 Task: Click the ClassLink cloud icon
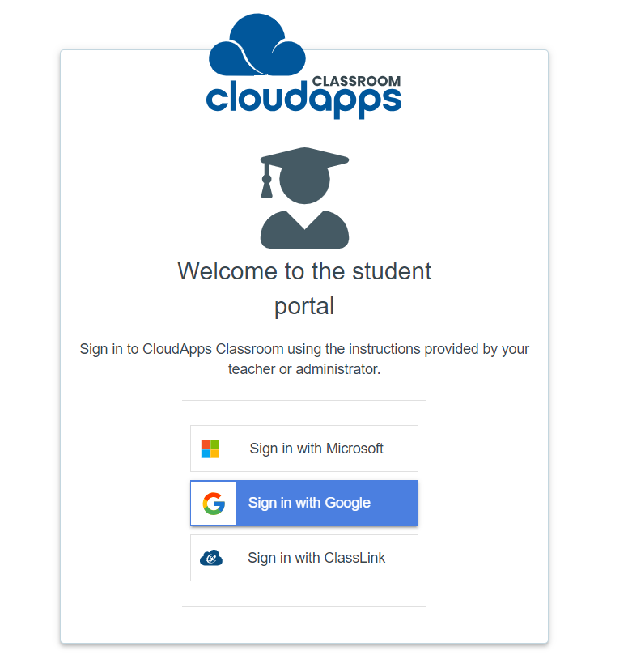[x=211, y=558]
